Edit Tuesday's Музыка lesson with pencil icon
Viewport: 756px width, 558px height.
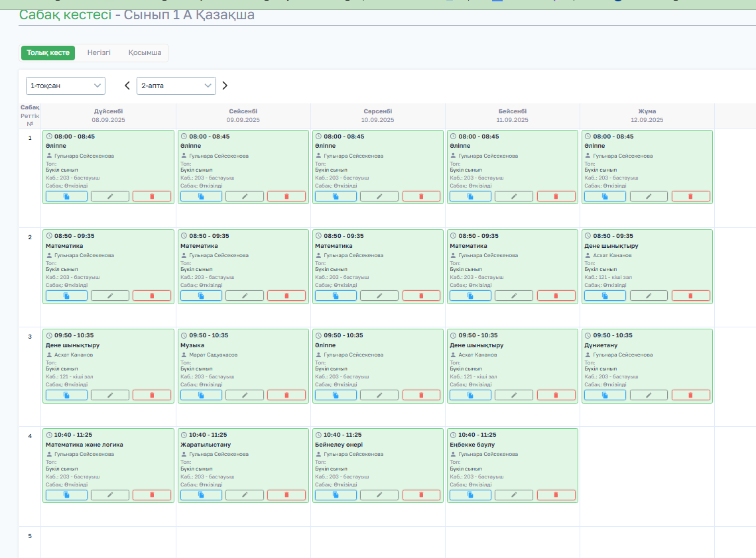245,395
